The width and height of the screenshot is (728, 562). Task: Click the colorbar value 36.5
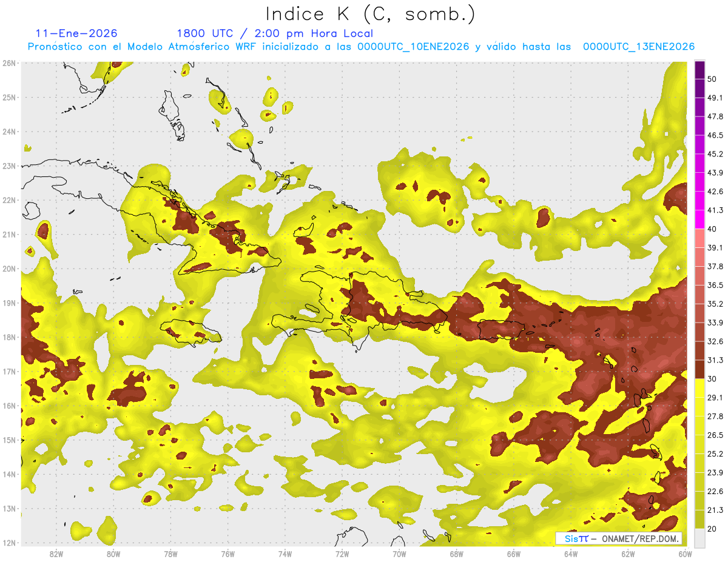pos(715,285)
